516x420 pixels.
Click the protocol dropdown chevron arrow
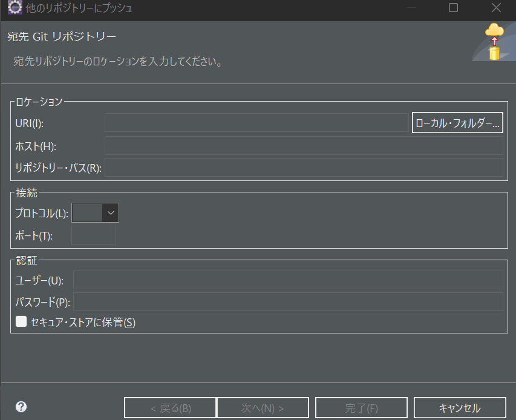click(x=111, y=212)
